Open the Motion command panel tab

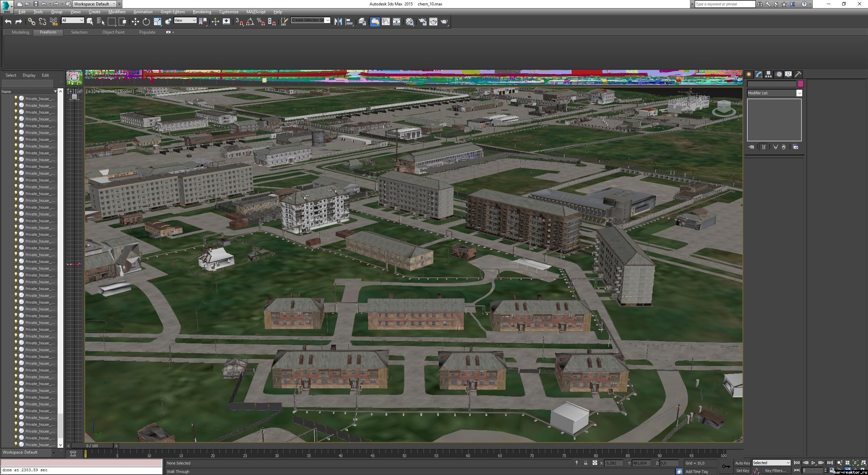point(779,74)
